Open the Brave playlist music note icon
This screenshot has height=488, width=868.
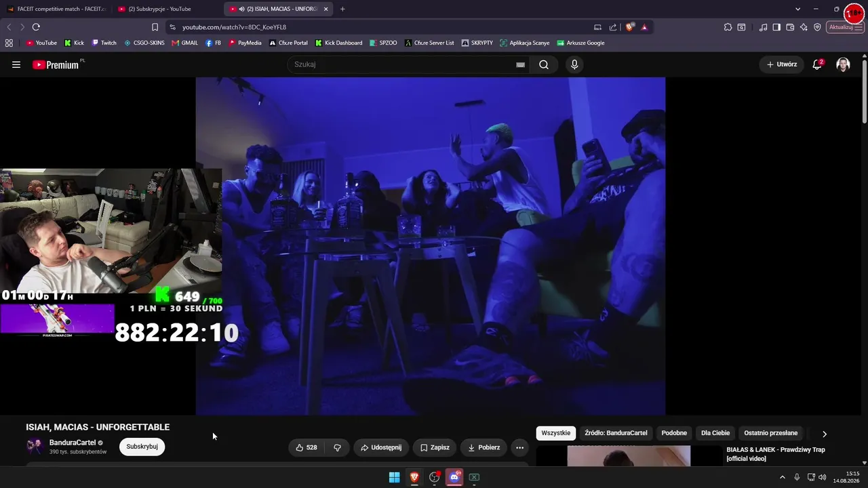click(x=764, y=27)
